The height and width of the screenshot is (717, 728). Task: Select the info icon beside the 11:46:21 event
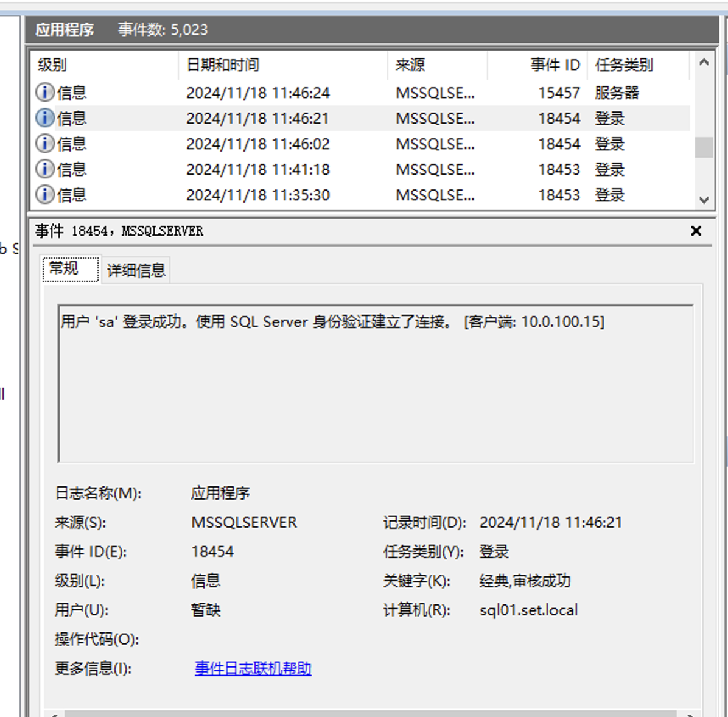(x=44, y=117)
